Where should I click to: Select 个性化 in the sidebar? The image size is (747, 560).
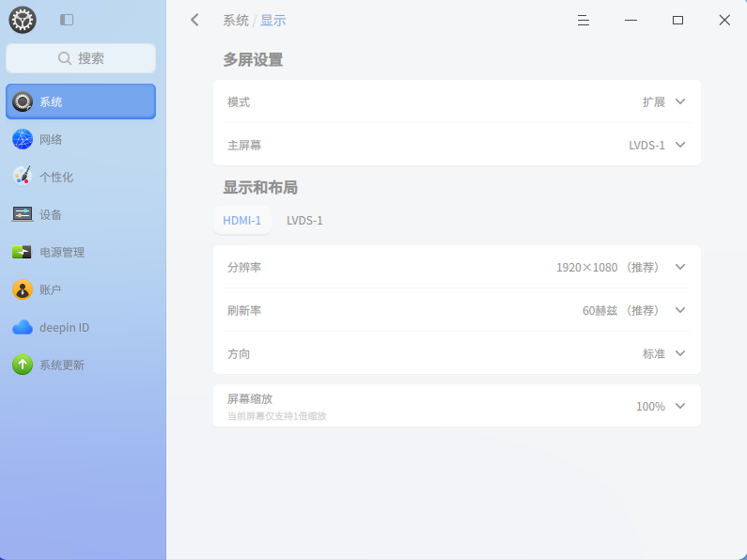pos(81,177)
